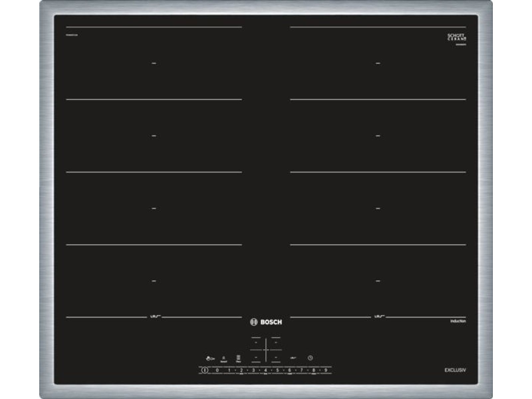The height and width of the screenshot is (399, 532).
Task: Set power level to 5 on slider
Action: [277, 370]
